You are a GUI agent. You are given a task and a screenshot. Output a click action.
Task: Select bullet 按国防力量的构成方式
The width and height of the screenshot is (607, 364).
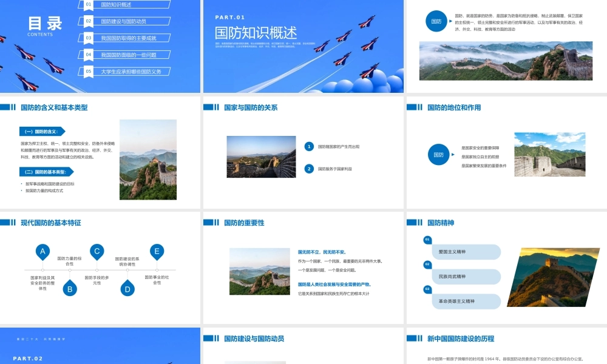44,190
